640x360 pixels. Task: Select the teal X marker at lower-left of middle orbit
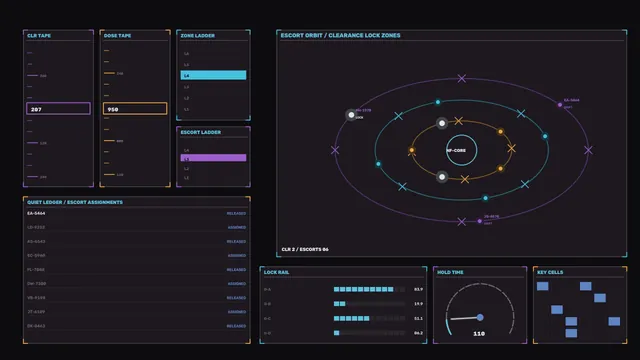[x=402, y=187]
